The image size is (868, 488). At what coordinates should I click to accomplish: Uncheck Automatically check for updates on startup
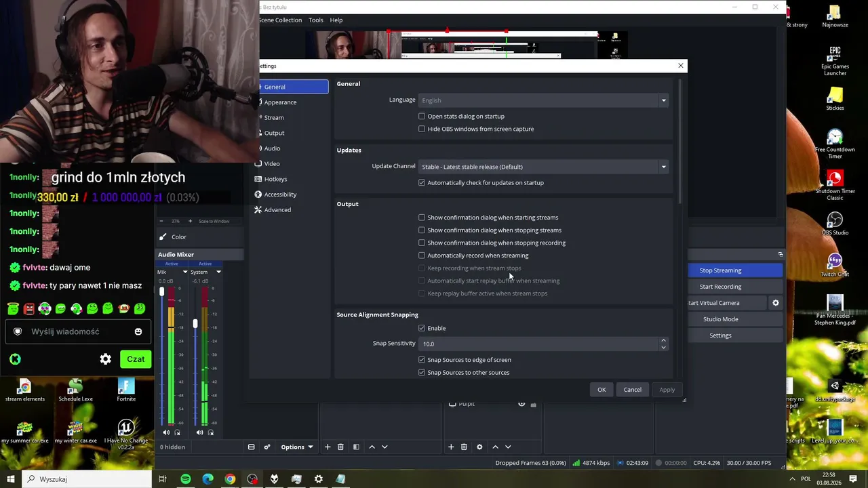422,183
